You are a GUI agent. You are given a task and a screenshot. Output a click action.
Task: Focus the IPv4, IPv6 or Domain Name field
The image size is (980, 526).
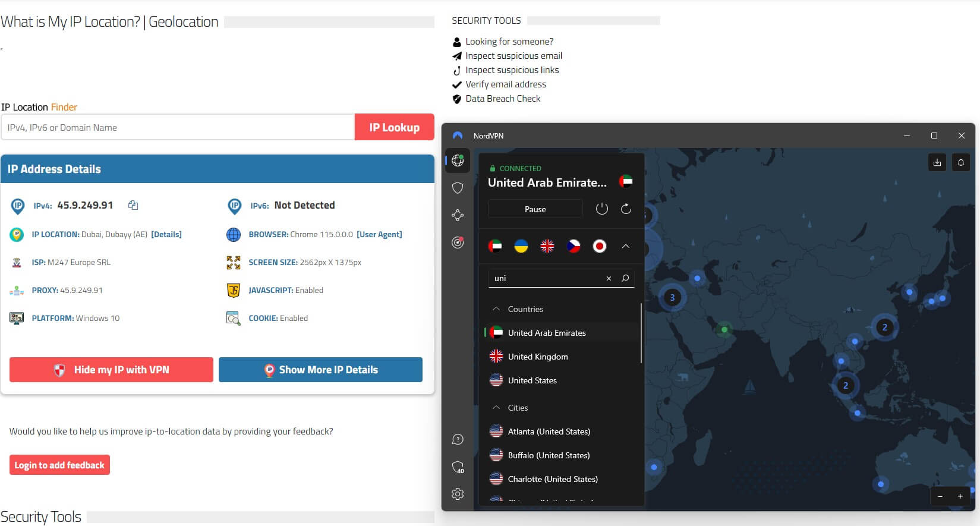tap(178, 127)
